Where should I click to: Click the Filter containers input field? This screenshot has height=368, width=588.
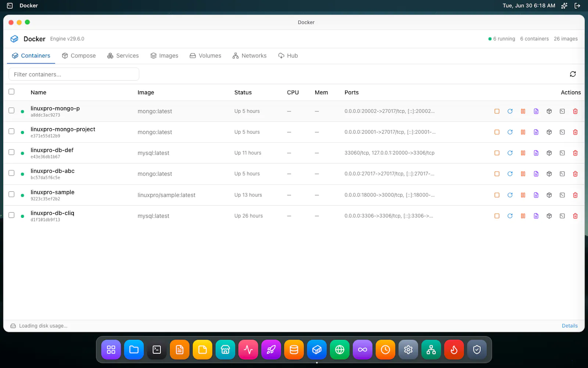pos(74,74)
